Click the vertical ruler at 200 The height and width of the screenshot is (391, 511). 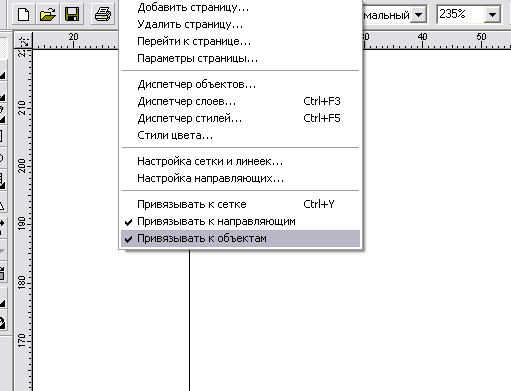[23, 166]
